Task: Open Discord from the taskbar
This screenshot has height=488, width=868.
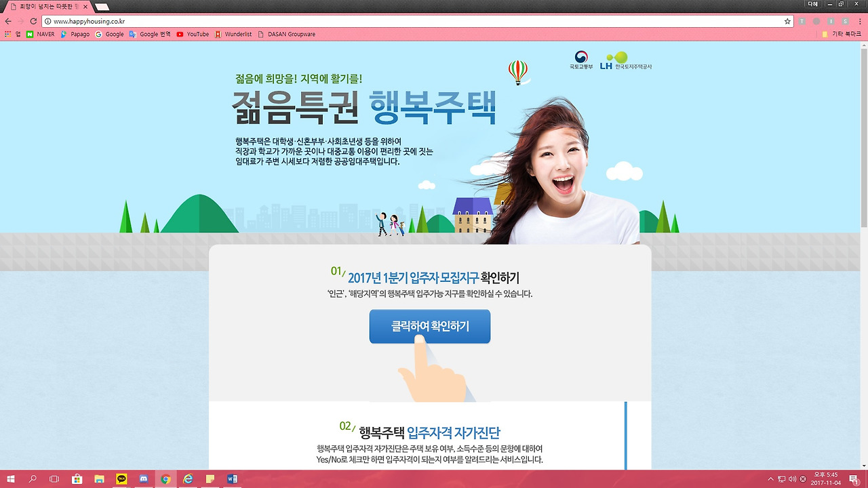Action: point(144,480)
